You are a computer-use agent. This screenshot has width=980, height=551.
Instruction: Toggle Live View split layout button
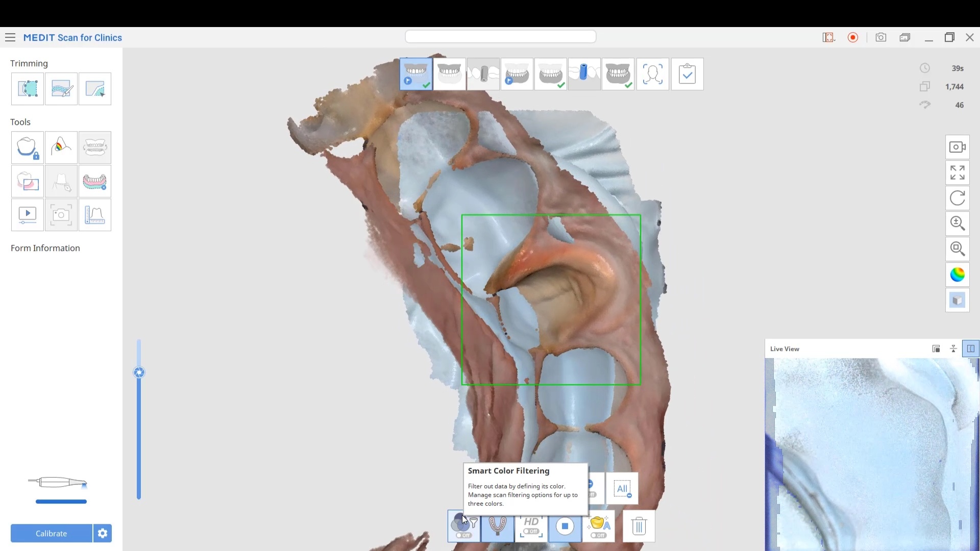pos(971,349)
